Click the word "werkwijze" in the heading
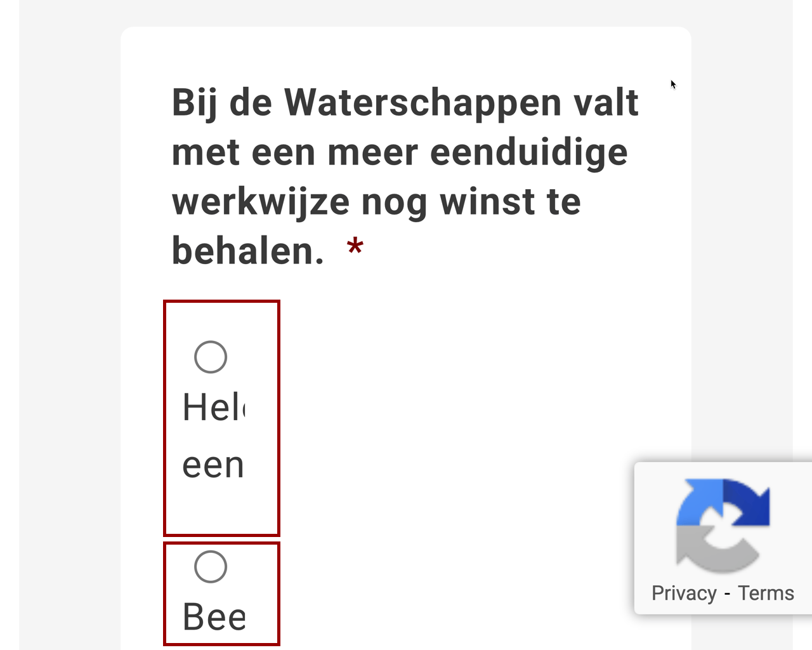This screenshot has width=812, height=650. pyautogui.click(x=261, y=202)
